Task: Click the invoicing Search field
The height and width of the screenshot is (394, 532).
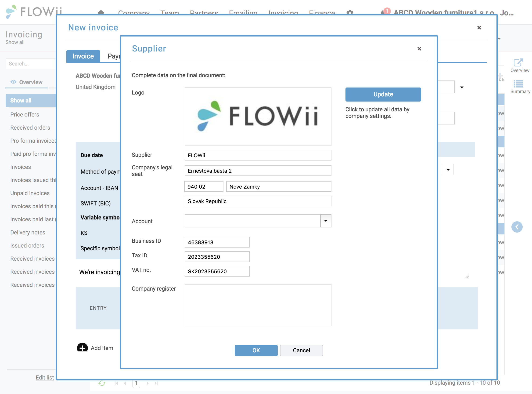Action: tap(30, 64)
